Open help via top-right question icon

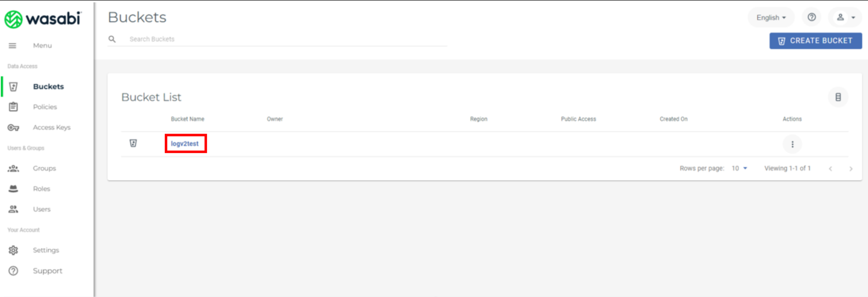click(x=812, y=17)
